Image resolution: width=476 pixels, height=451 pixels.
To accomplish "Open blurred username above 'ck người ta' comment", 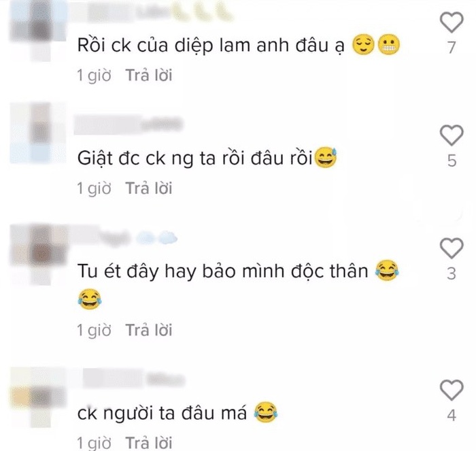I will tap(133, 379).
